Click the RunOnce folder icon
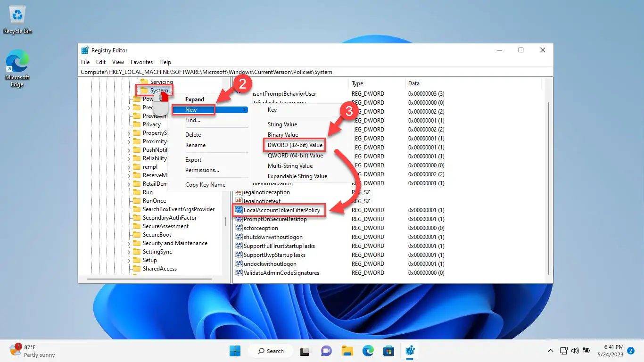 click(x=137, y=201)
